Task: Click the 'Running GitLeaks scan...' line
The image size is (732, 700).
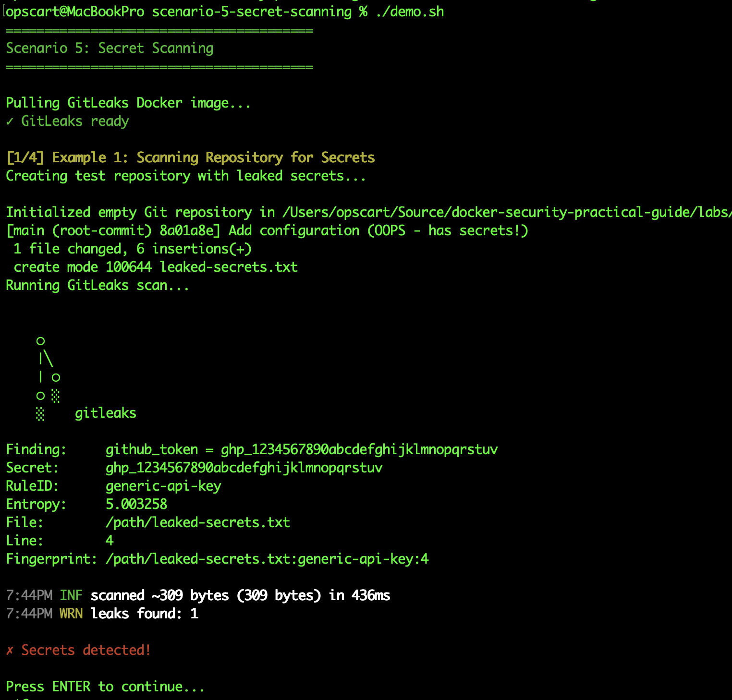Action: (x=98, y=285)
